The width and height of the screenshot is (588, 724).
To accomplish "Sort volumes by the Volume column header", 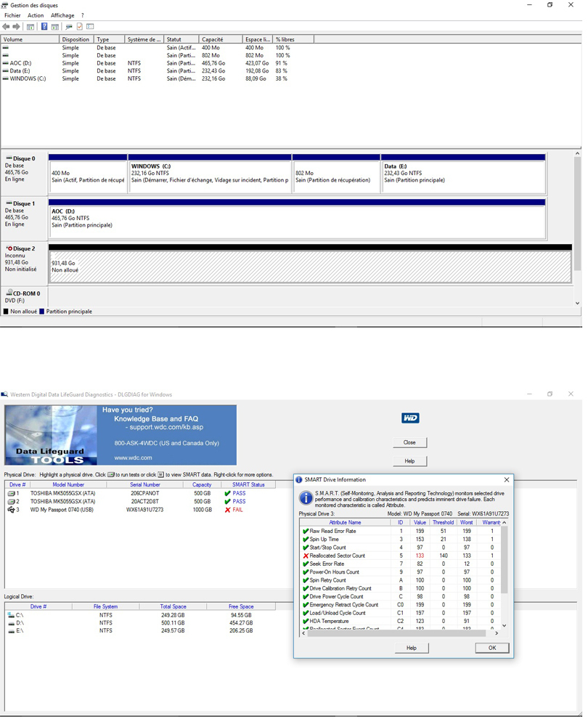I will click(x=30, y=40).
